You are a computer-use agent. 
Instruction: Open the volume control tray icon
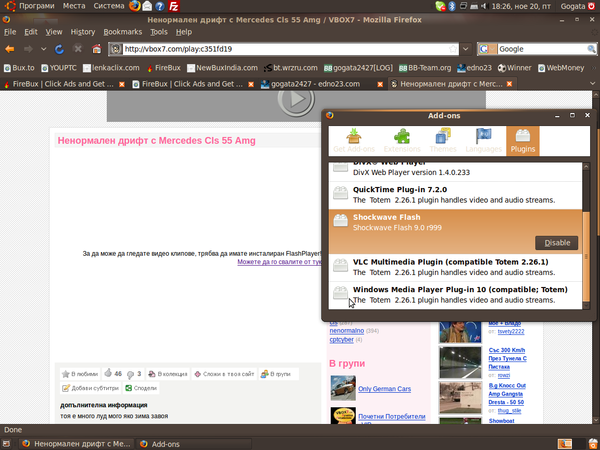click(x=484, y=6)
